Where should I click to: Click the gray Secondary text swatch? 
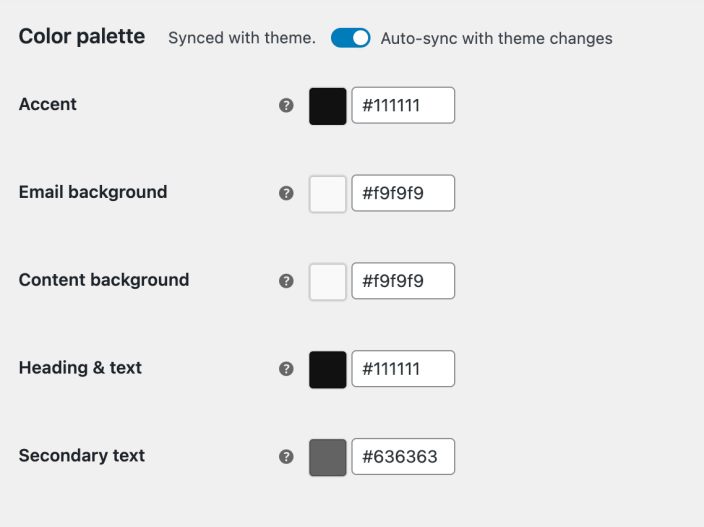[328, 457]
